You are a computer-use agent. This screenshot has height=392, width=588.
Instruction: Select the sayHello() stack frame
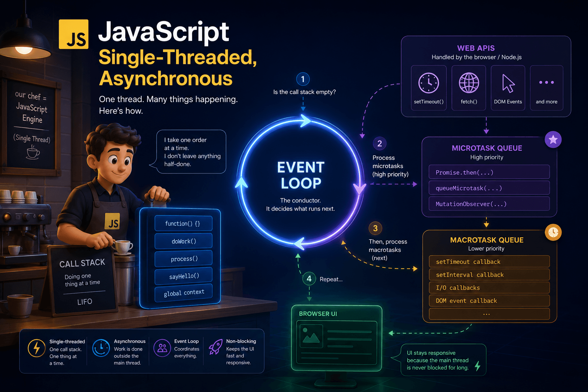(183, 276)
